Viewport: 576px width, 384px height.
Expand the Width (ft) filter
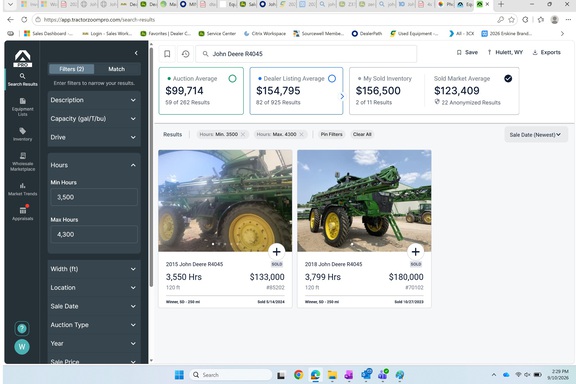[x=94, y=269]
